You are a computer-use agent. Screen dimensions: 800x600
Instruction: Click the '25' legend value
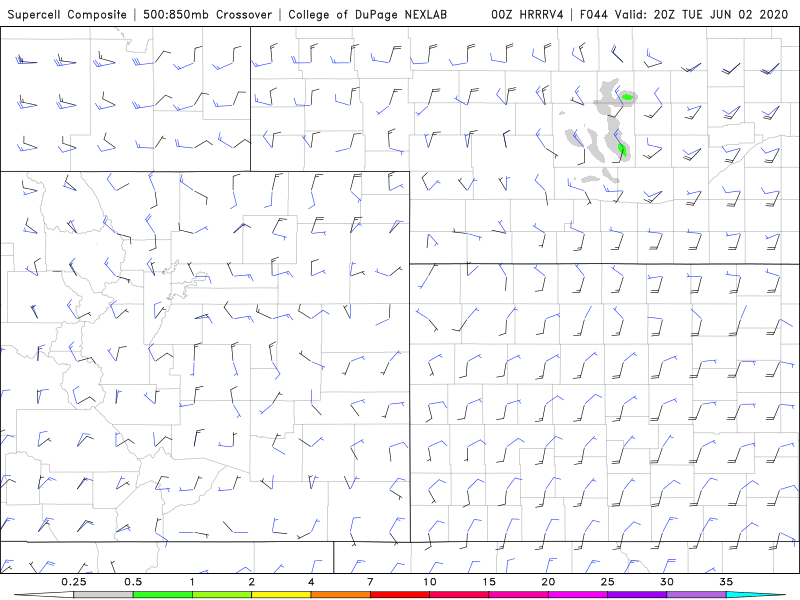pyautogui.click(x=608, y=582)
